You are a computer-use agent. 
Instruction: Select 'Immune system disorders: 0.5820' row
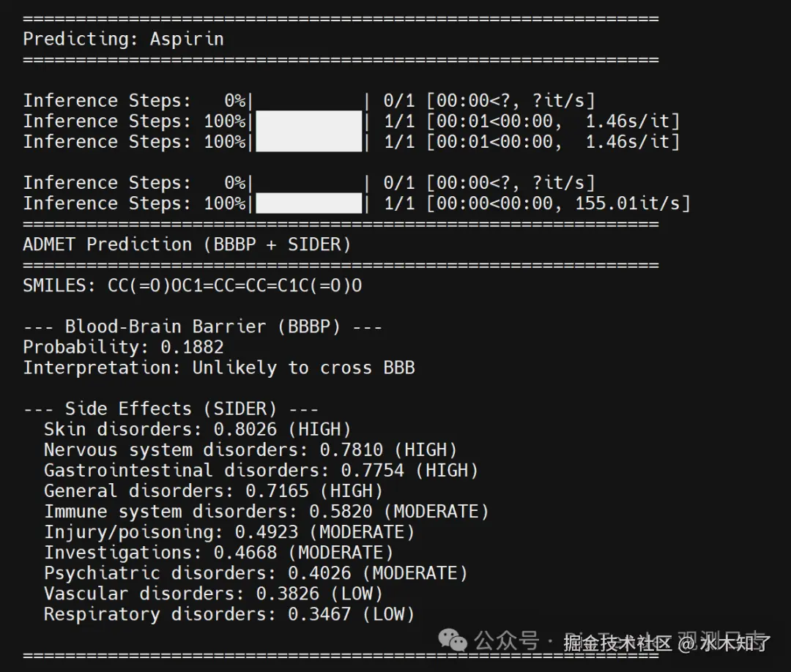point(267,512)
